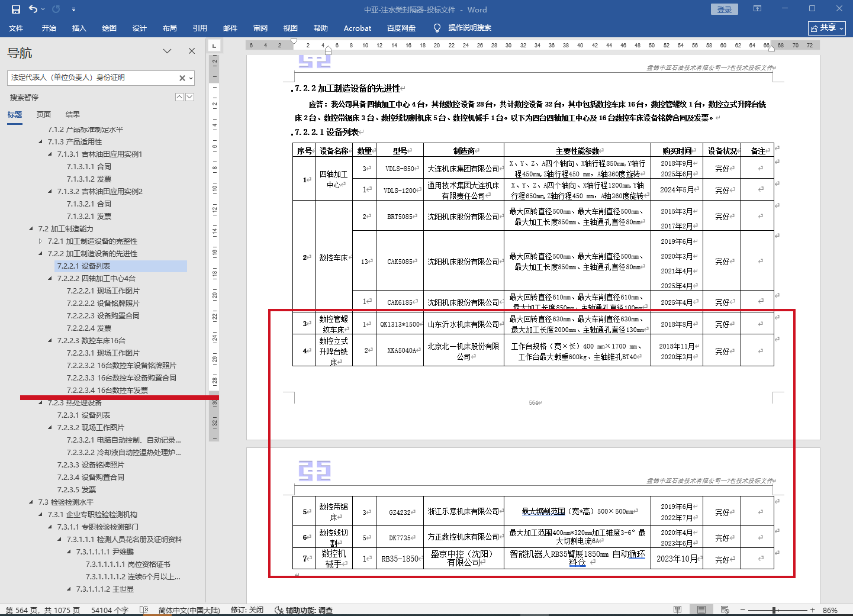Jump to previous search result arrow
Viewport: 853px width, 616px height.
click(x=179, y=97)
